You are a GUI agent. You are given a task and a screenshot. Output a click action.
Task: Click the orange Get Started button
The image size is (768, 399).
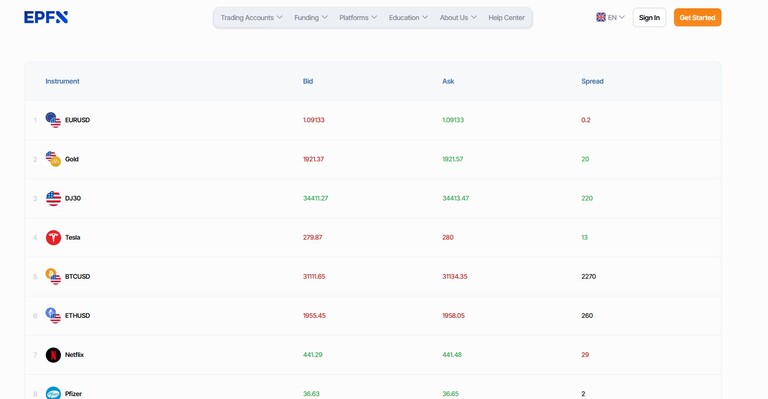point(697,18)
